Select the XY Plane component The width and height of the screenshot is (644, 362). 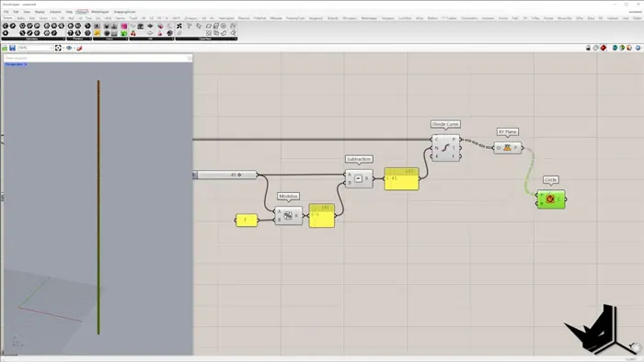coord(508,148)
